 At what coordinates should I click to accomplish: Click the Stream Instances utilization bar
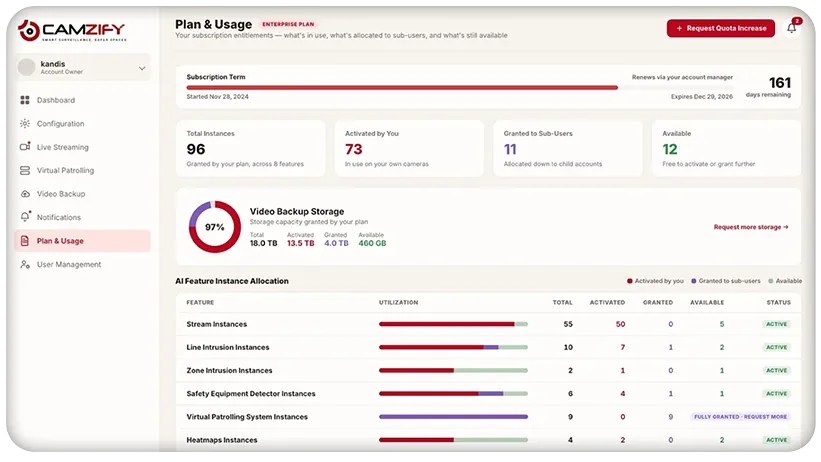coord(453,324)
